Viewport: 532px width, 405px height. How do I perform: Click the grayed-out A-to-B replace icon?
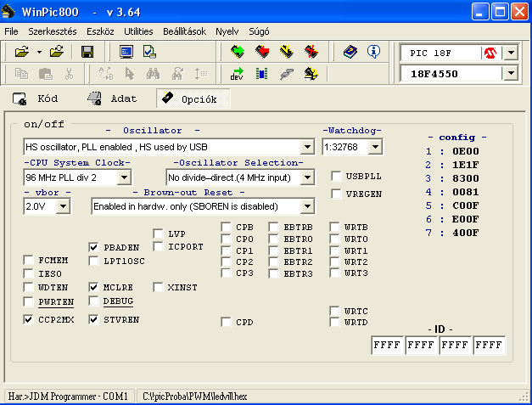coord(105,73)
